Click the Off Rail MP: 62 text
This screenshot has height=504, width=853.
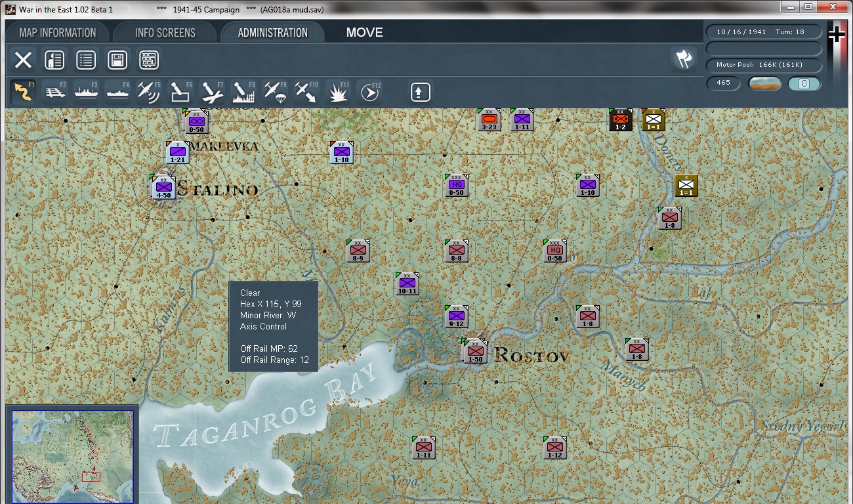269,348
